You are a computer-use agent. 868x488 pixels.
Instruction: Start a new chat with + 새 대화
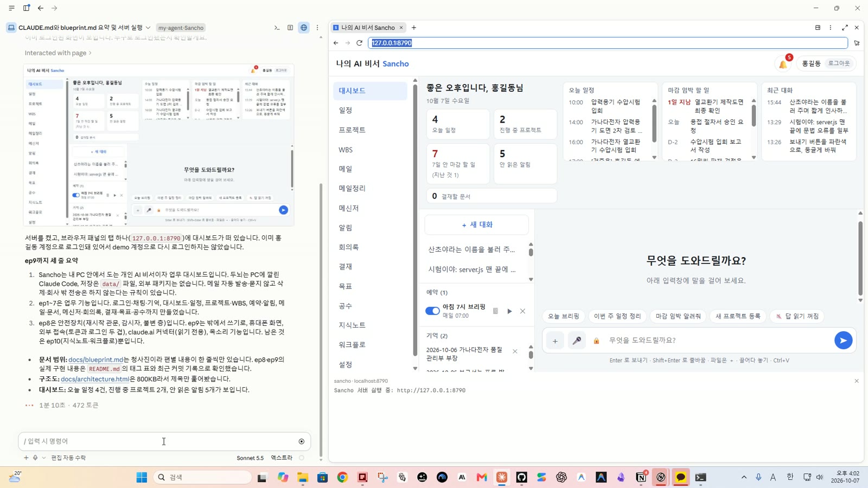click(x=477, y=224)
